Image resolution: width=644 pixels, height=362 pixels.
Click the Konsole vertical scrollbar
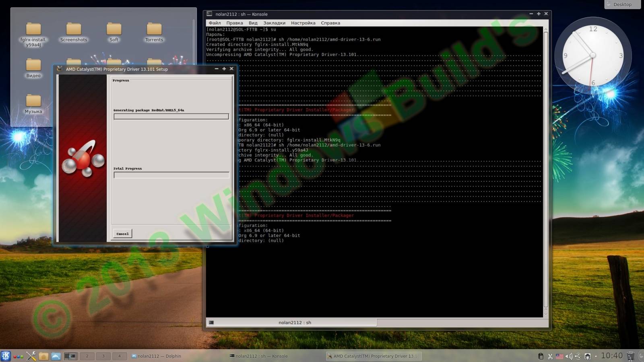pos(546,169)
